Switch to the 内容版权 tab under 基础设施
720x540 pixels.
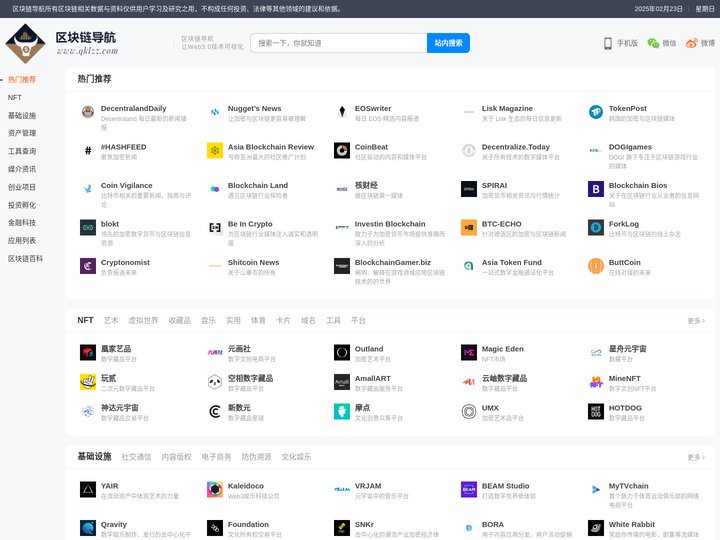[x=176, y=457]
